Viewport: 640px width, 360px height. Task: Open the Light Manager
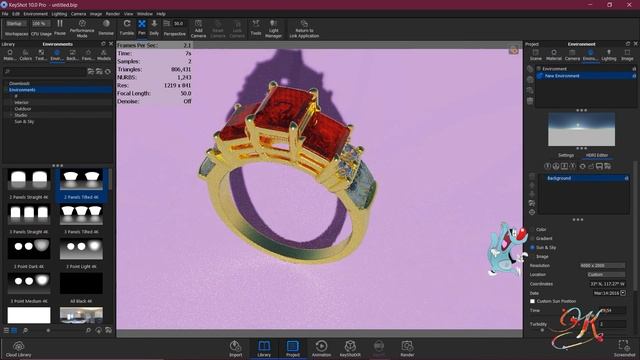coord(273,28)
